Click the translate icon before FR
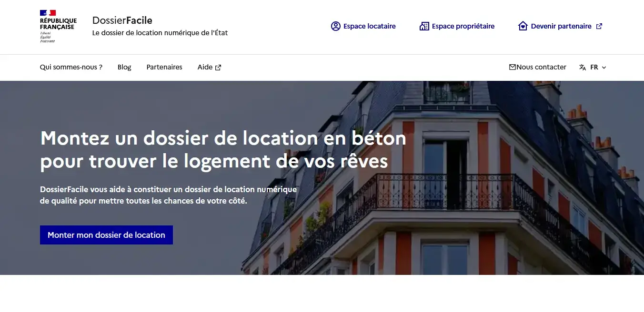 [583, 68]
